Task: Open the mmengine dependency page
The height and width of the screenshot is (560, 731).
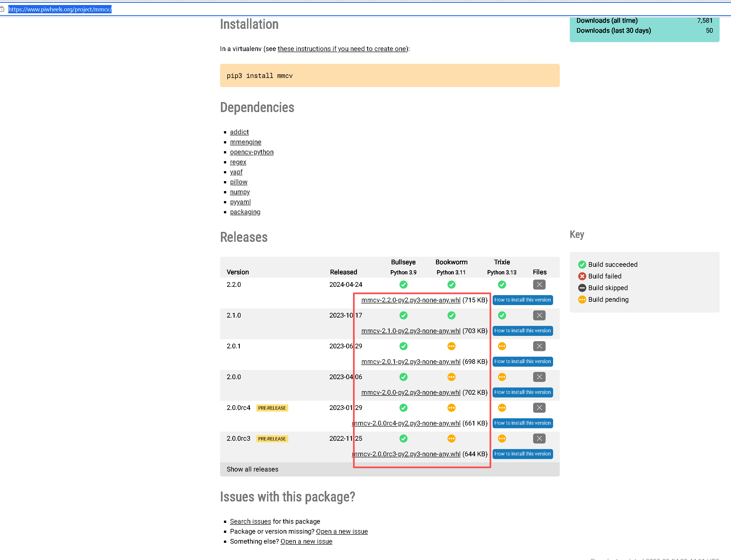Action: click(245, 142)
